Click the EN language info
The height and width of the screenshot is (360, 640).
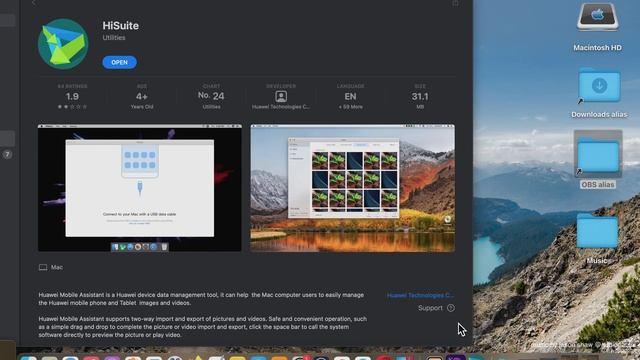[350, 96]
